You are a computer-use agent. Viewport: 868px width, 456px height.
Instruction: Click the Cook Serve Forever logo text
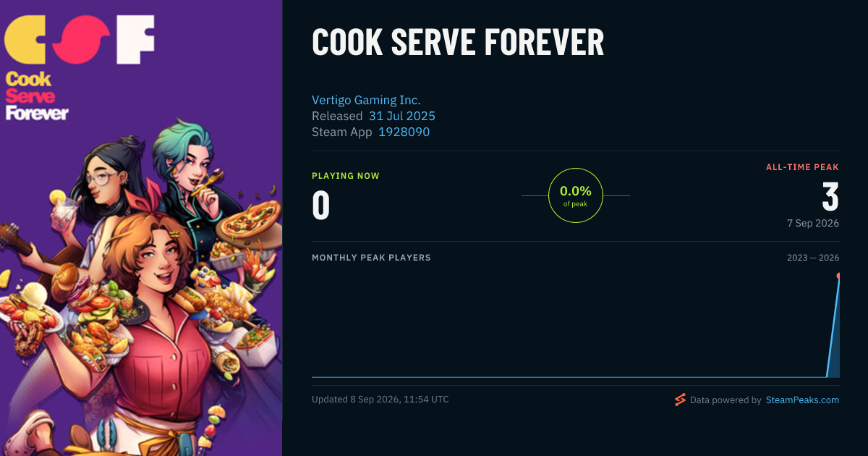[37, 96]
